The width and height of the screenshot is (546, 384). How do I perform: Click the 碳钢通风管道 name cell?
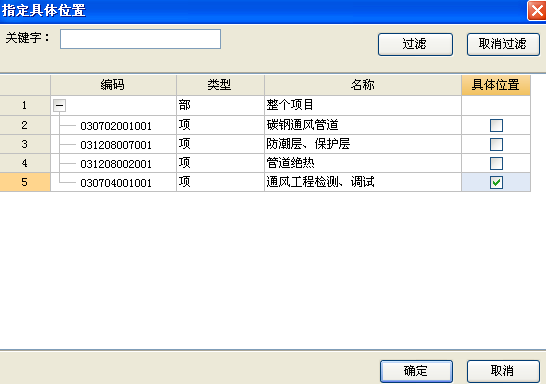(363, 125)
